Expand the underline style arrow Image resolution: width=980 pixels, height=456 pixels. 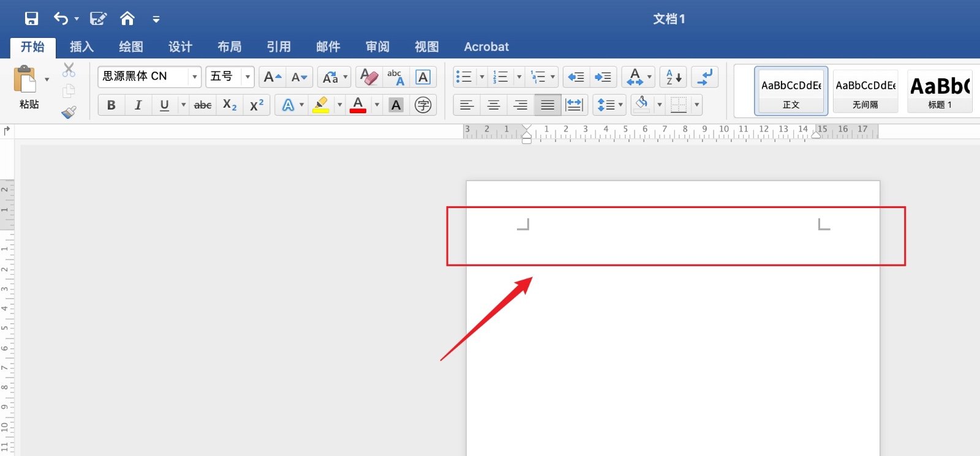click(183, 105)
